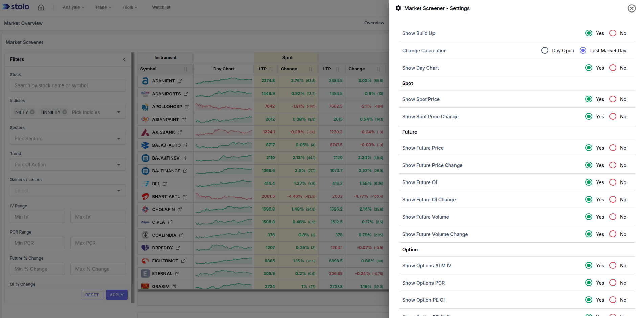Open ADANIENT via its external link icon
Viewport: 644px width, 318px height.
tap(180, 81)
